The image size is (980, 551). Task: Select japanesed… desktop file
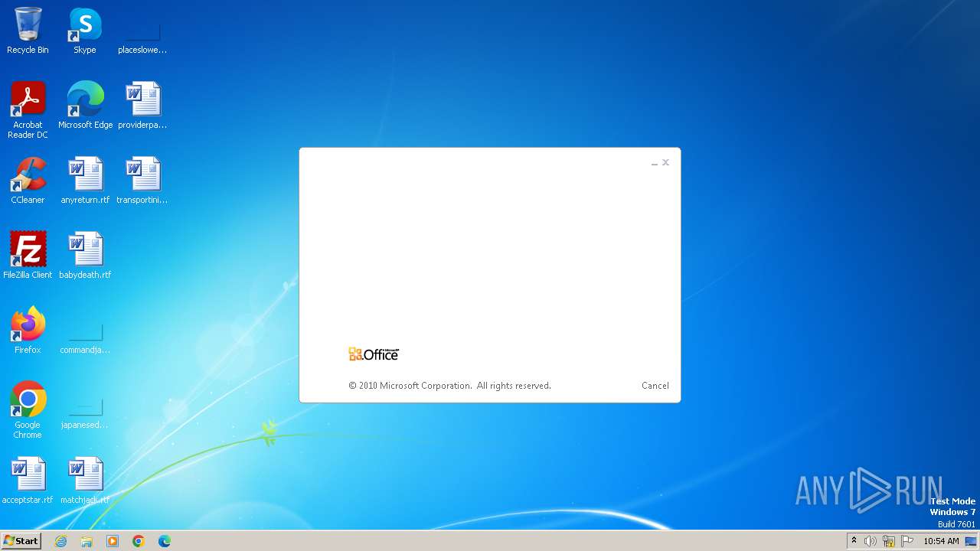[x=85, y=412]
